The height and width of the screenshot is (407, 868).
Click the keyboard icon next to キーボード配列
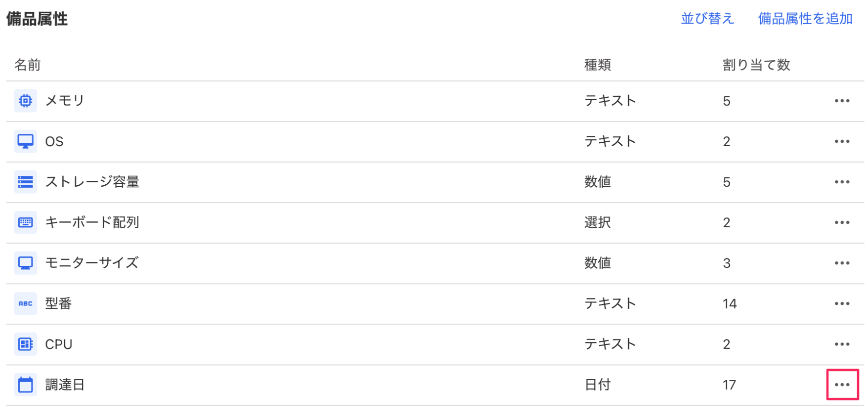click(x=25, y=222)
